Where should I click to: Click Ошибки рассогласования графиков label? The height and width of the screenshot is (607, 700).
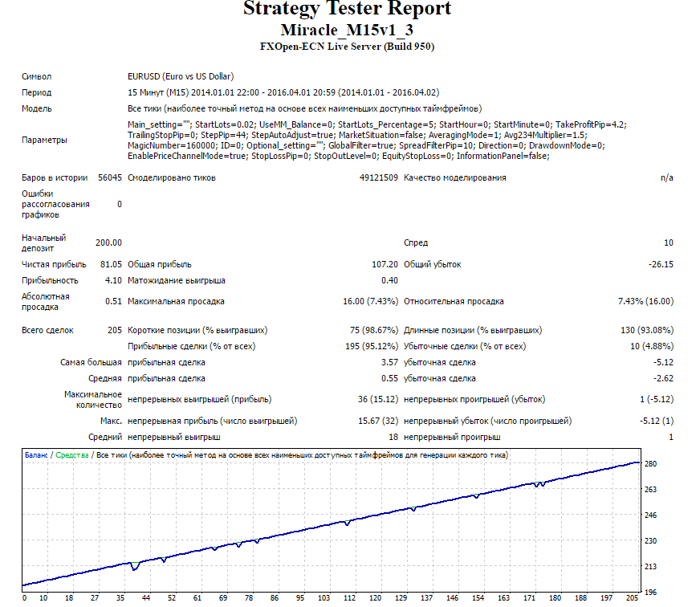point(55,204)
